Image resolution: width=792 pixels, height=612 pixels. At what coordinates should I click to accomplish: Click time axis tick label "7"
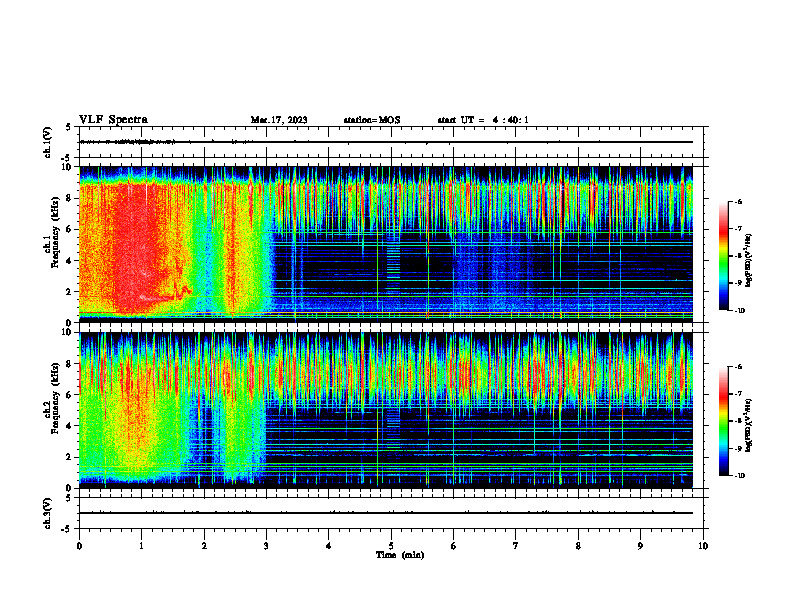tap(516, 546)
